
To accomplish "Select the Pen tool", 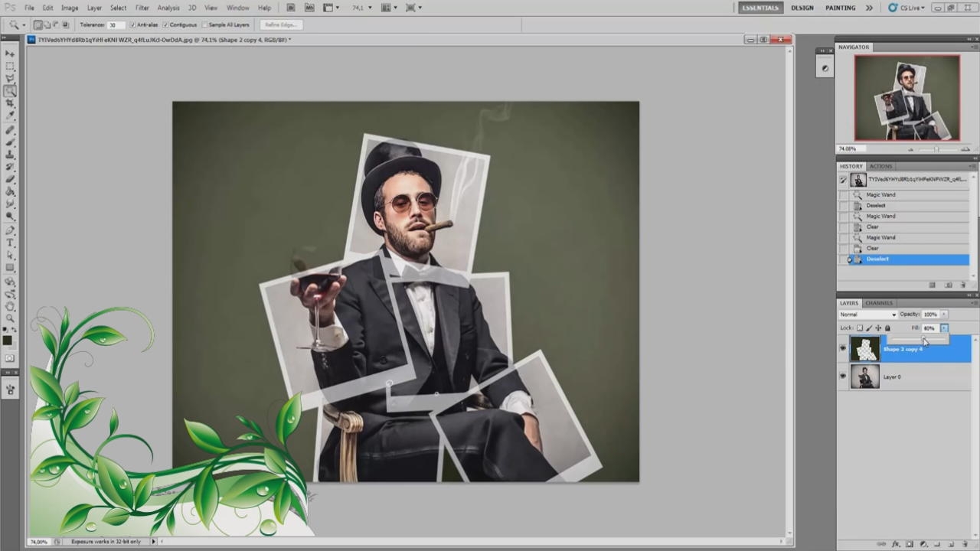I will [x=10, y=230].
